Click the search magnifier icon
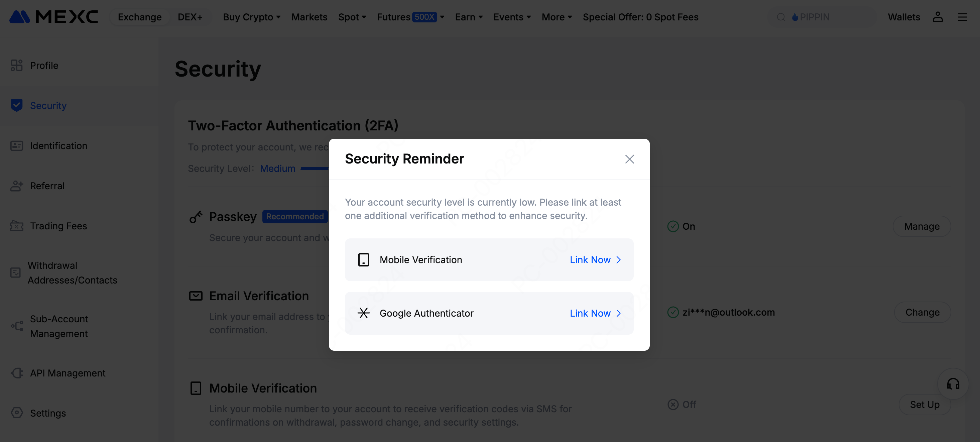 tap(781, 17)
